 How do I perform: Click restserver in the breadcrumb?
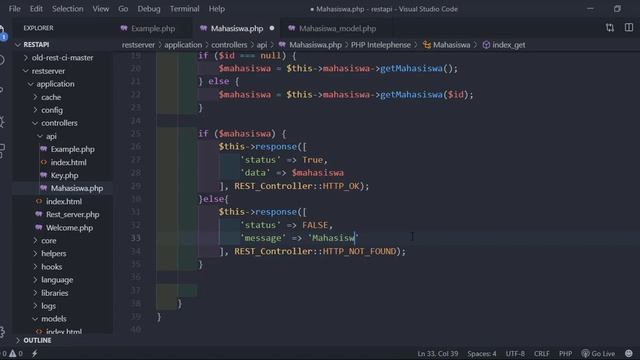[138, 45]
